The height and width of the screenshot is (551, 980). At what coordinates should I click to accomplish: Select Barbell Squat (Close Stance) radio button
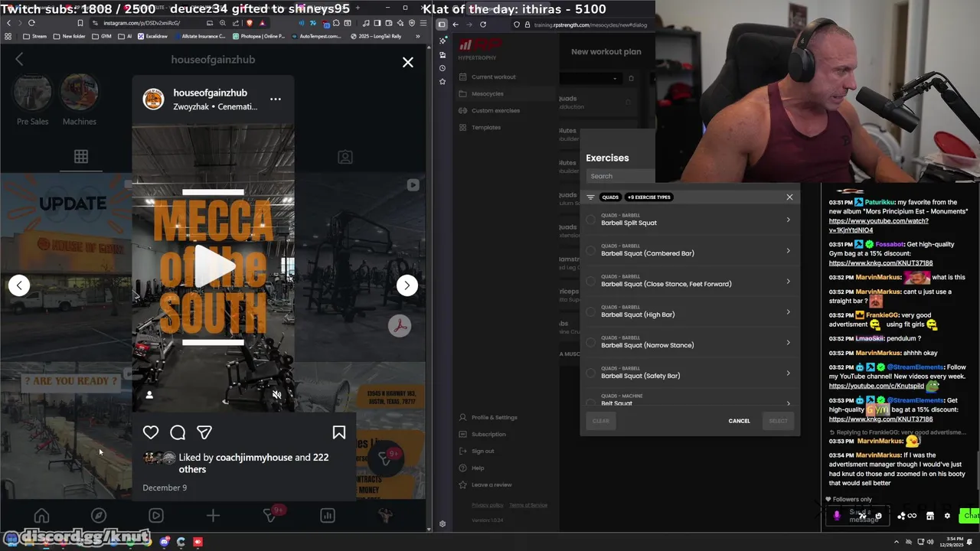(590, 281)
